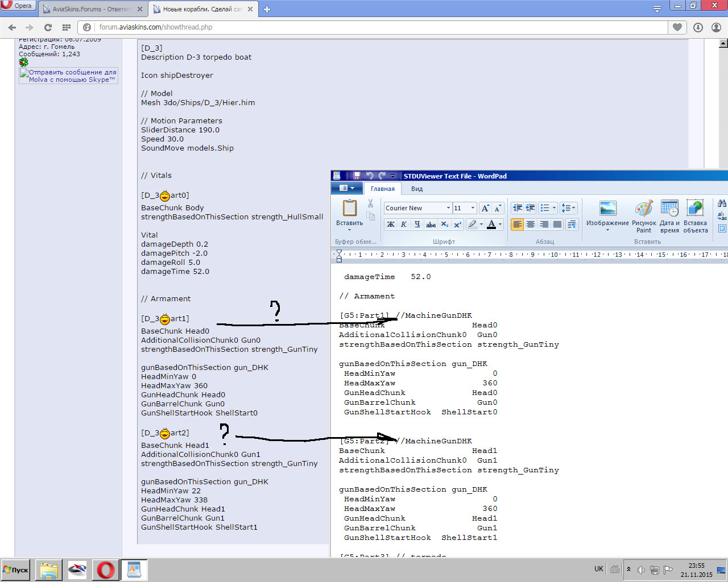Justify text in WordPad

[x=557, y=225]
